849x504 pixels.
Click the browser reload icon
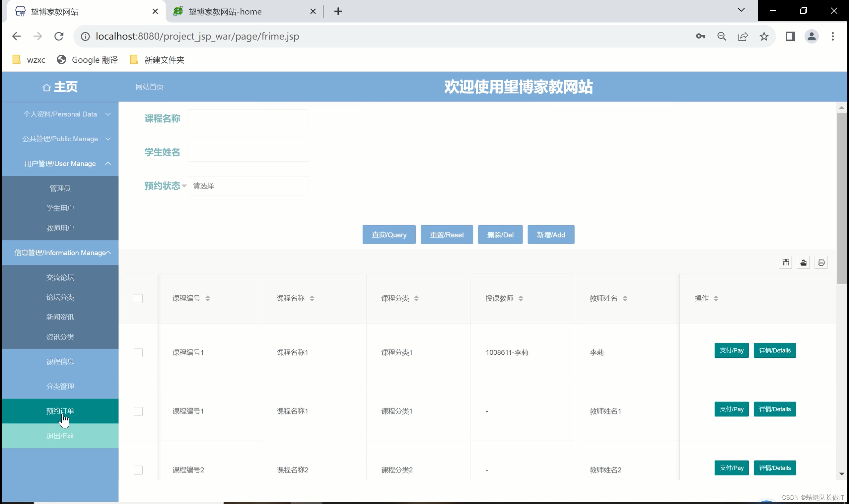(59, 36)
